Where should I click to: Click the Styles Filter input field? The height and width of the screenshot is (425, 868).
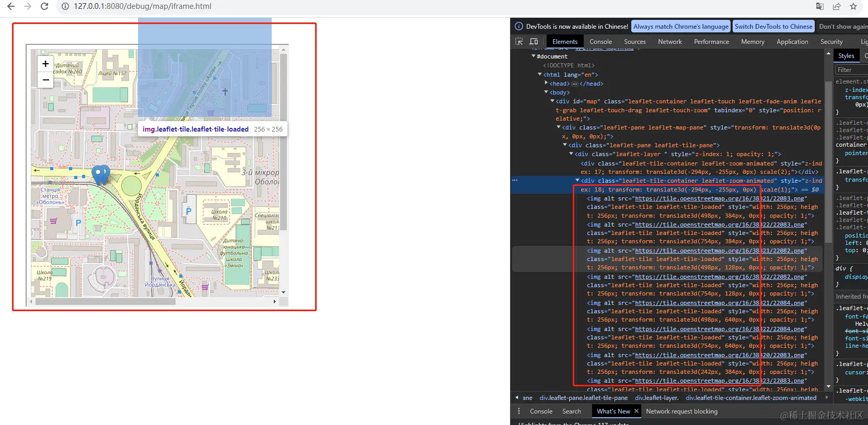(x=851, y=70)
